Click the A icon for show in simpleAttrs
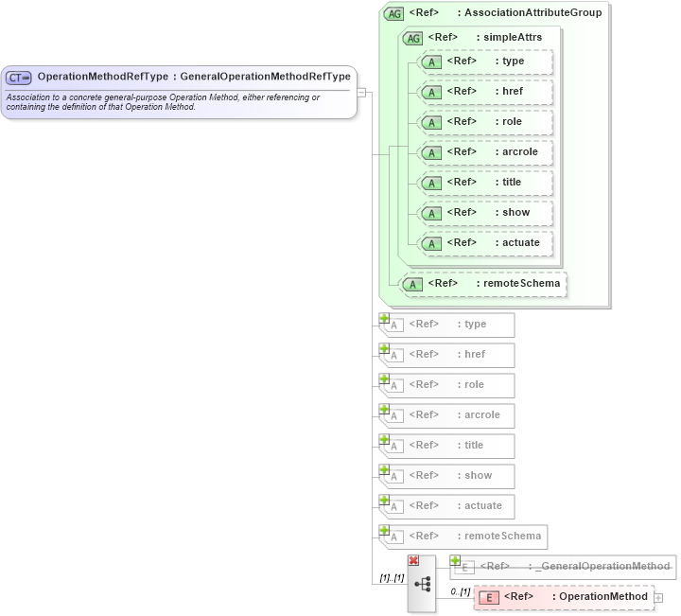The height and width of the screenshot is (616, 681). [431, 214]
